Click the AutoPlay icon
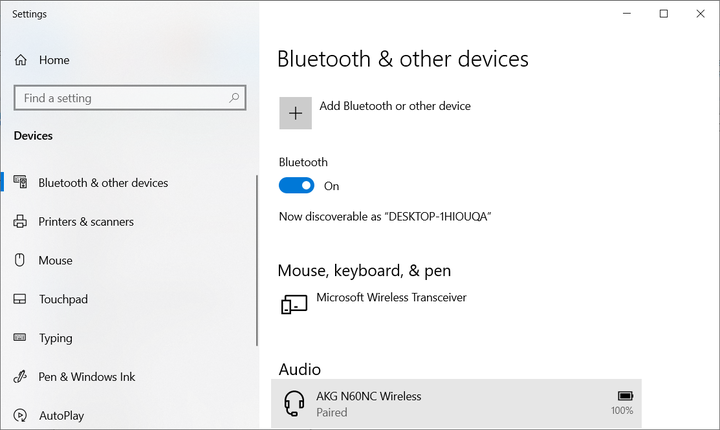The image size is (720, 430). pos(20,415)
